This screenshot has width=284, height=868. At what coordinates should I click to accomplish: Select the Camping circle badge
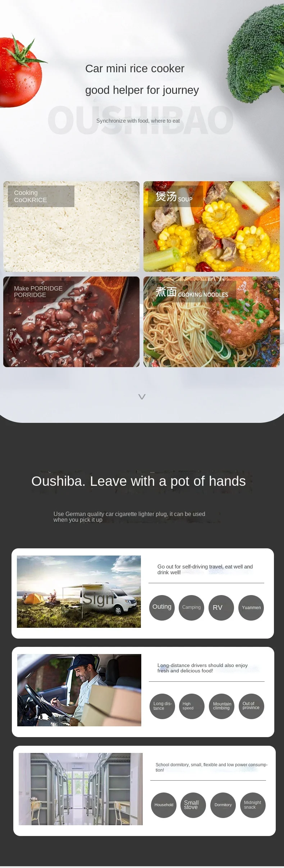[192, 608]
